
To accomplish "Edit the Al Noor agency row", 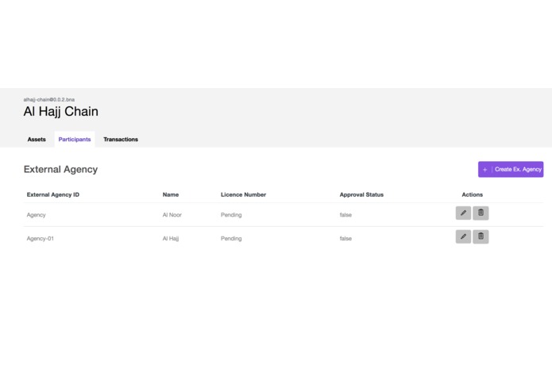I will tap(463, 213).
